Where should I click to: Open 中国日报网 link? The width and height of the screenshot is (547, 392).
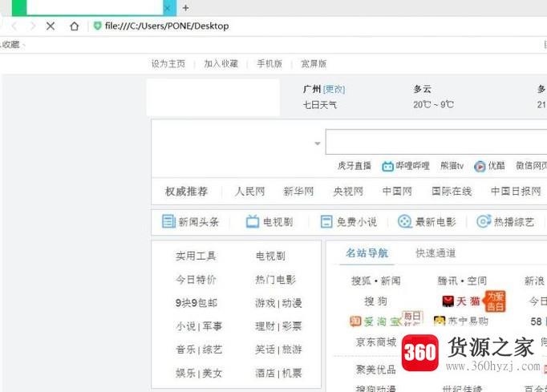[x=516, y=192]
